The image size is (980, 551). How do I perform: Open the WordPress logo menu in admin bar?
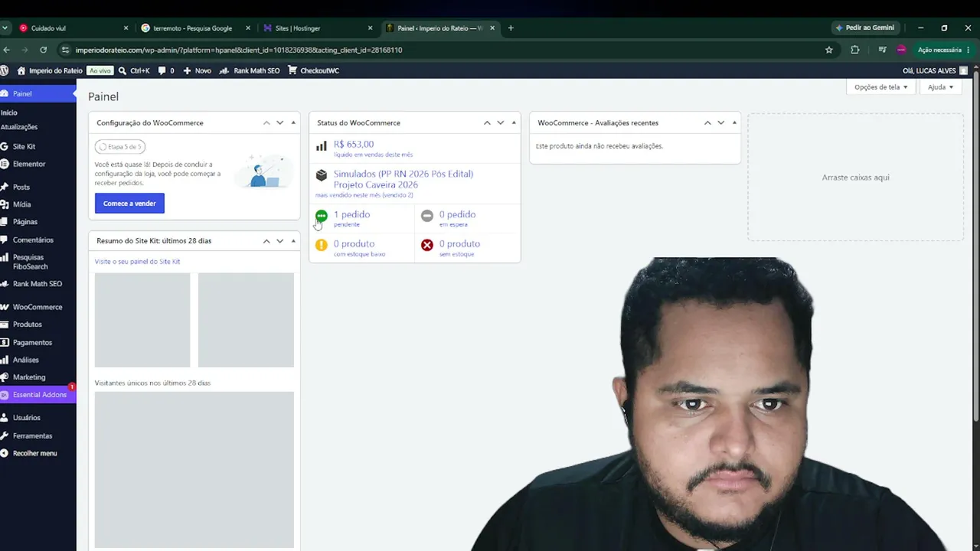[4, 70]
